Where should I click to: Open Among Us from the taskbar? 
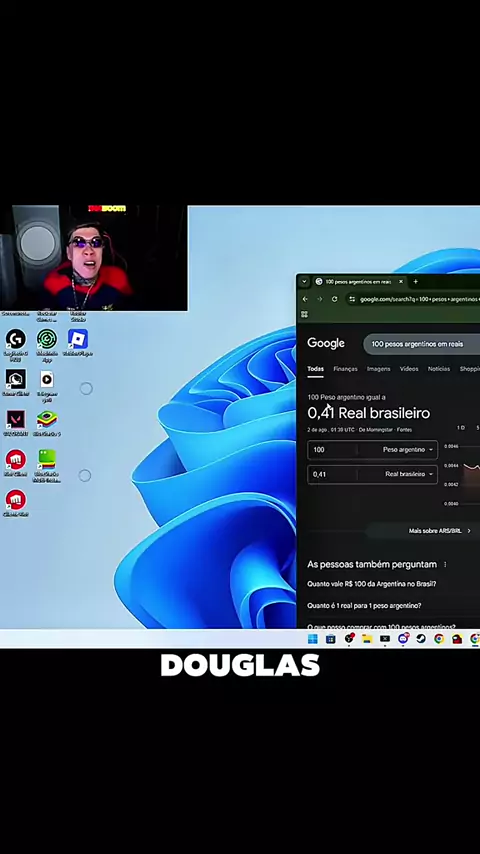point(457,639)
